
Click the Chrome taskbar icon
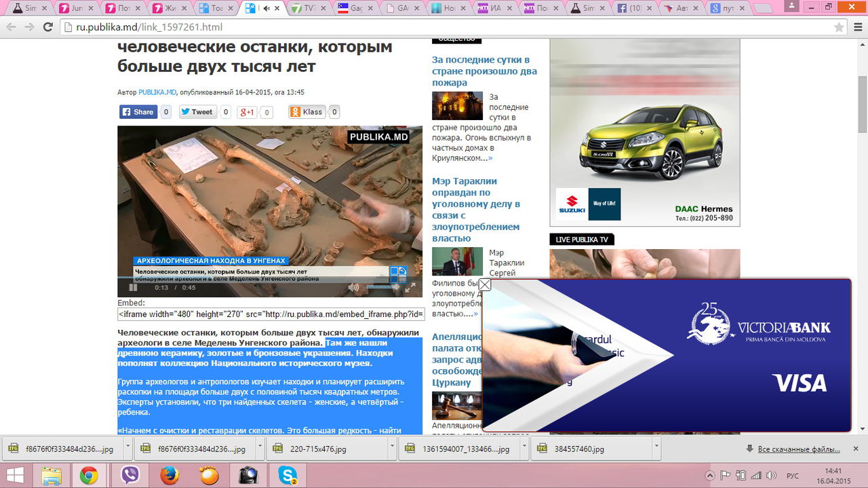pyautogui.click(x=89, y=475)
